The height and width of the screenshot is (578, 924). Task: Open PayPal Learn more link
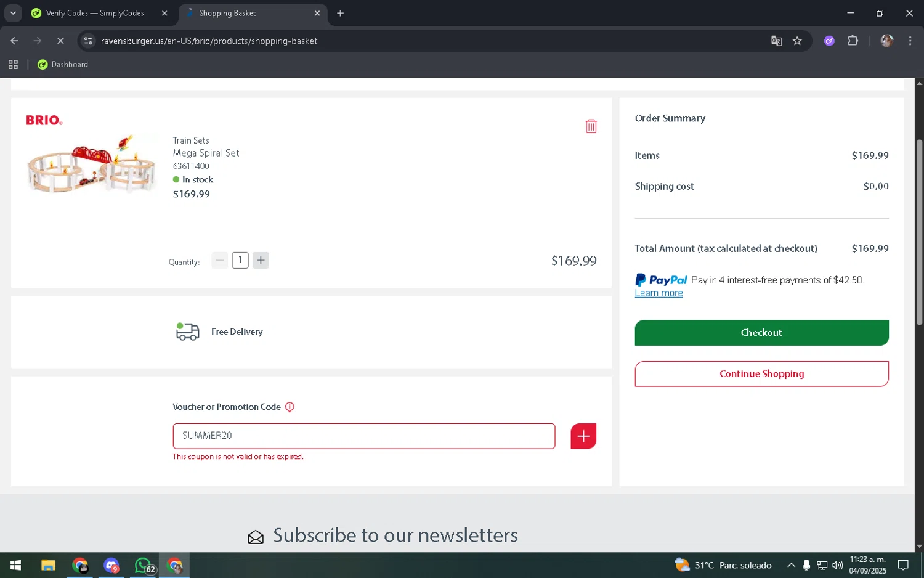click(659, 293)
